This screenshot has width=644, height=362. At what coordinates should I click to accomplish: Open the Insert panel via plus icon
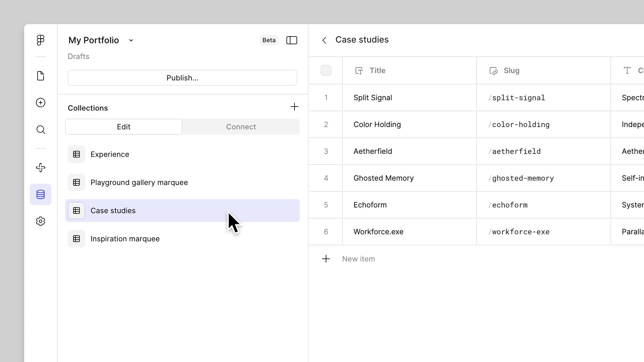click(40, 103)
